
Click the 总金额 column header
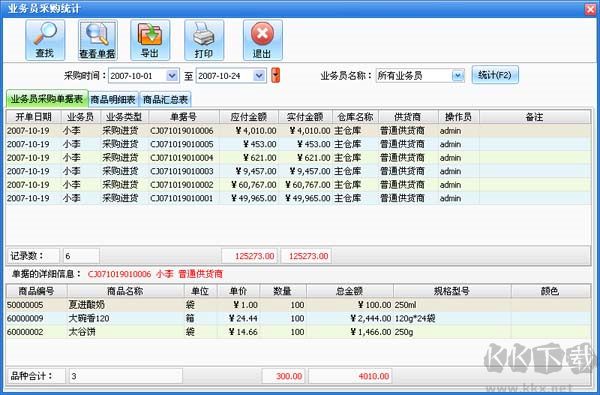tap(349, 291)
